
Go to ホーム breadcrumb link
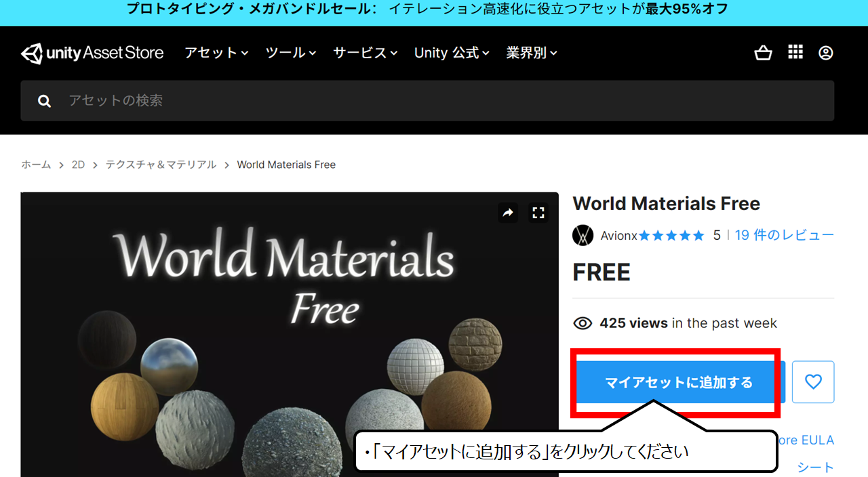pyautogui.click(x=36, y=165)
